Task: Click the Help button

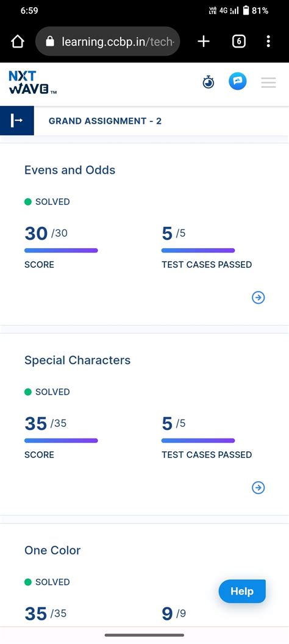Action: tap(242, 592)
